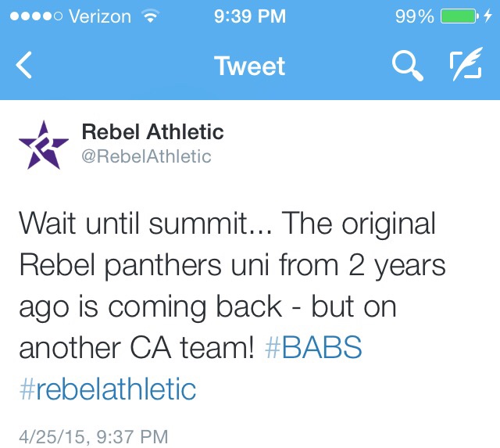Tap the cellular signal dots

pyautogui.click(x=36, y=16)
